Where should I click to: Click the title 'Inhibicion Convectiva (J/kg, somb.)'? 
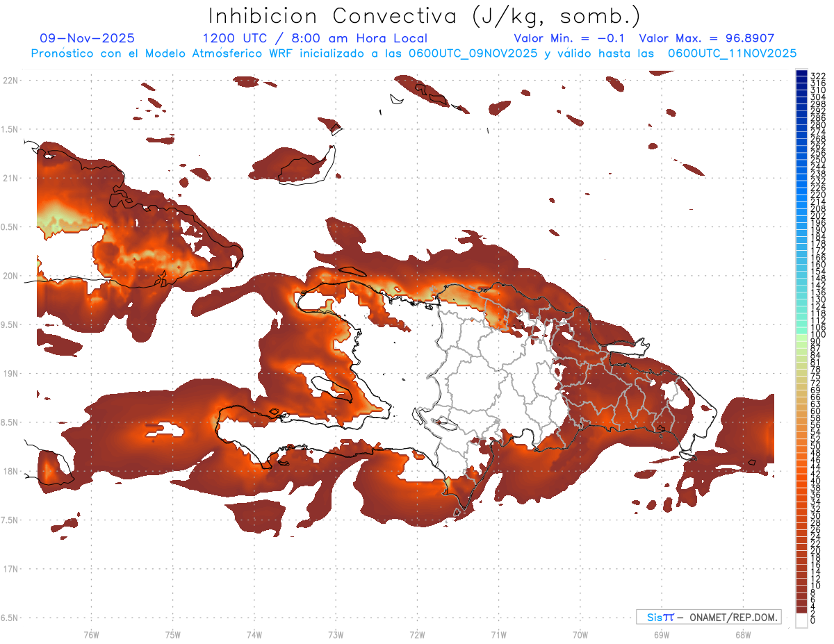click(x=425, y=16)
